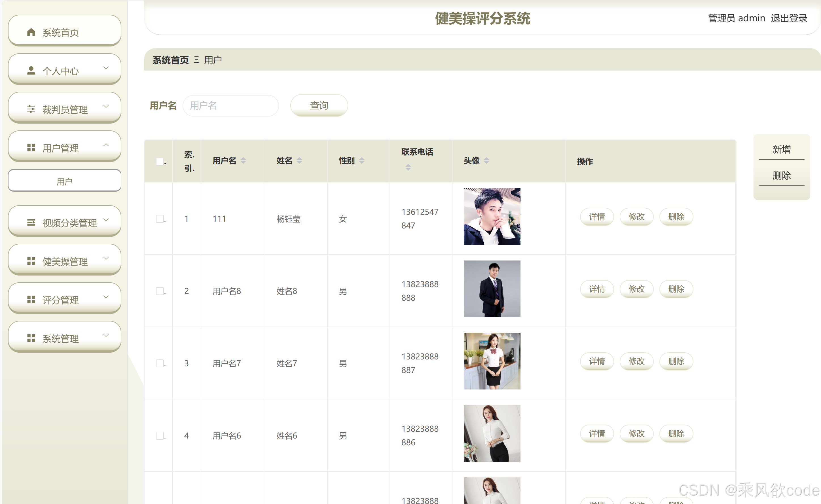
Task: Click the list icon beside 视频分类管理
Action: click(31, 222)
